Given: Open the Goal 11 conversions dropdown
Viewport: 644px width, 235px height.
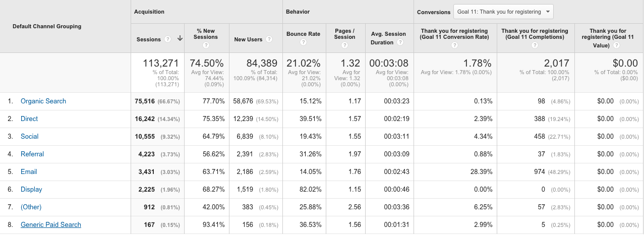Looking at the screenshot, I should pos(503,12).
